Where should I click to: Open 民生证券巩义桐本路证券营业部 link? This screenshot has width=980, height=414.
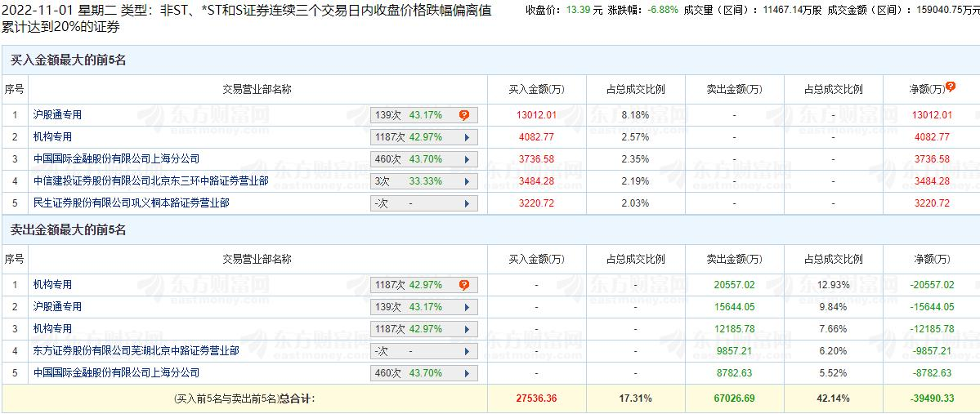(132, 203)
